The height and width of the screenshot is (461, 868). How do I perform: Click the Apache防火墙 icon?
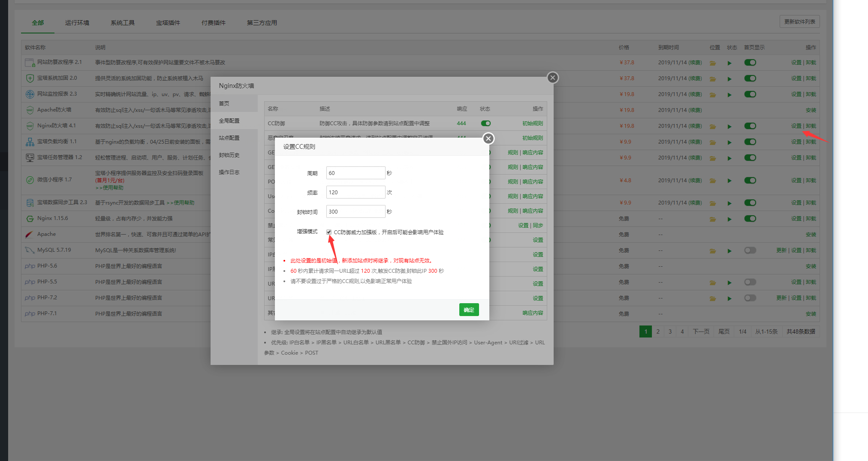(x=30, y=110)
